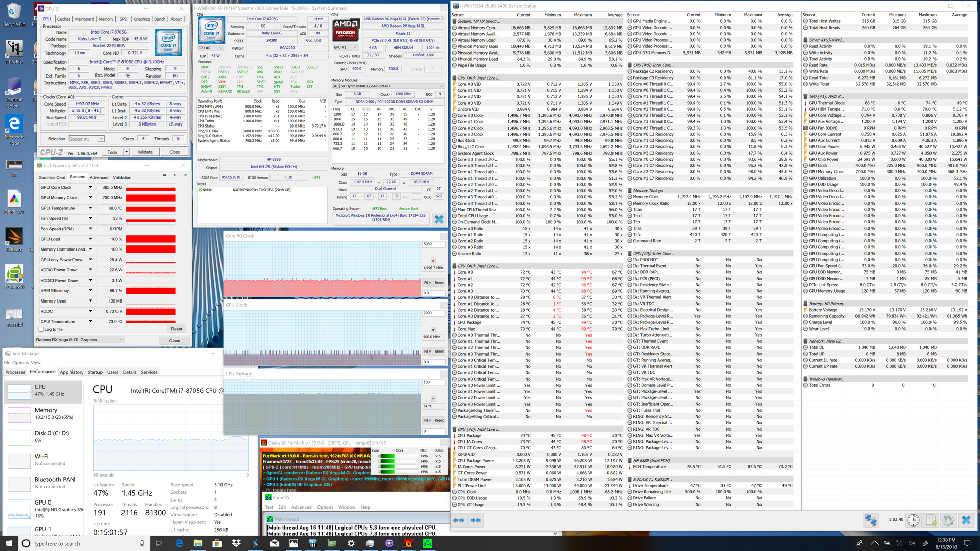Open PCMark 8 desktop shortcut

[x=14, y=277]
